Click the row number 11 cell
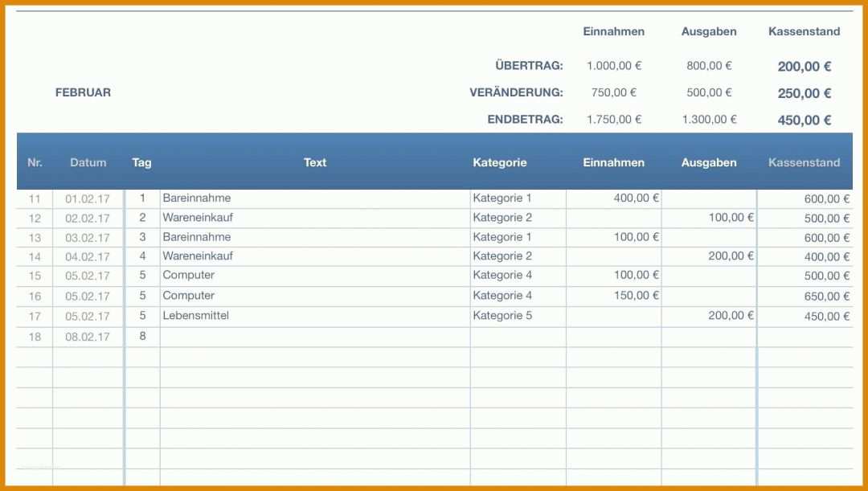The image size is (868, 491). (x=35, y=198)
